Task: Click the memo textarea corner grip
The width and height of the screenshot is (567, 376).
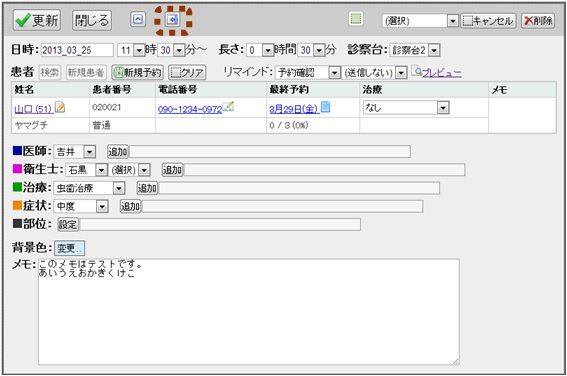Action: (x=456, y=361)
